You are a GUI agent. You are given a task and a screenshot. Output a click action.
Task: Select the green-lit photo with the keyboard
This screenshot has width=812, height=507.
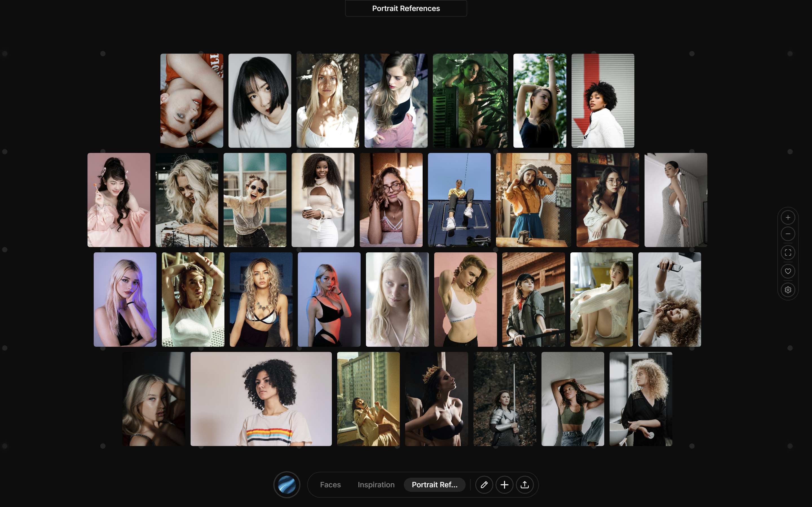(x=470, y=101)
